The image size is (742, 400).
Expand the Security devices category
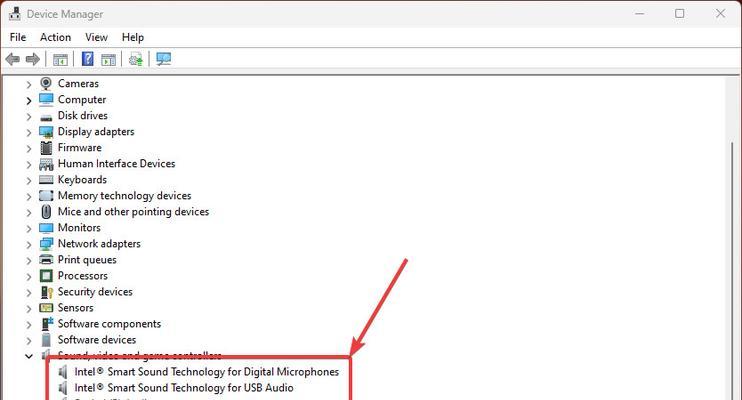[29, 293]
